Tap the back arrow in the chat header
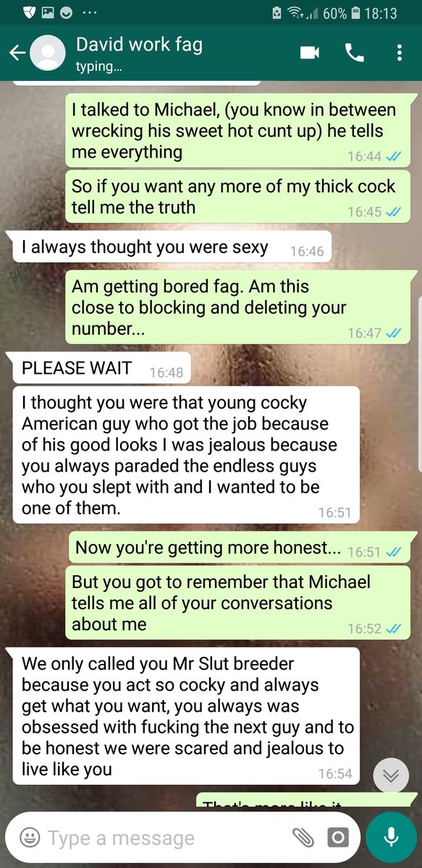422x868 pixels. (x=17, y=53)
